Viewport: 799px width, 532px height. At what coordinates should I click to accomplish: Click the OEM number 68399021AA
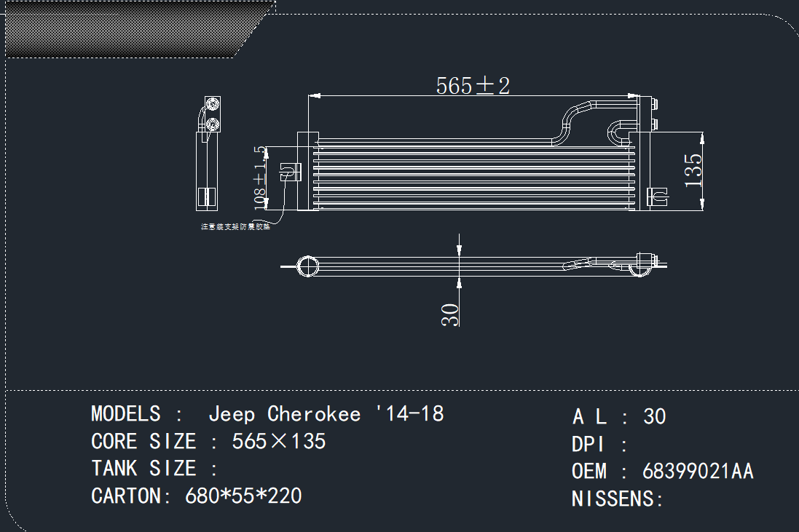click(x=697, y=472)
